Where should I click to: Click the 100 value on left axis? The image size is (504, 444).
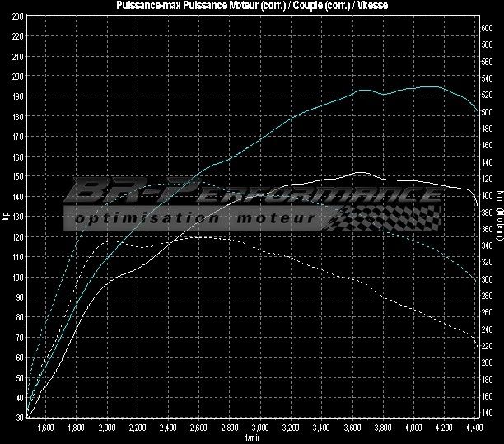point(18,278)
